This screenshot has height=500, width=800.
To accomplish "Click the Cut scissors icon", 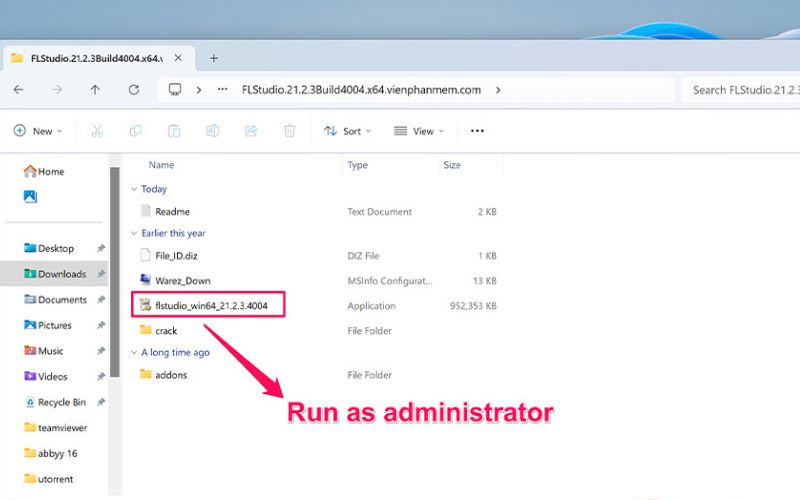I will (97, 131).
